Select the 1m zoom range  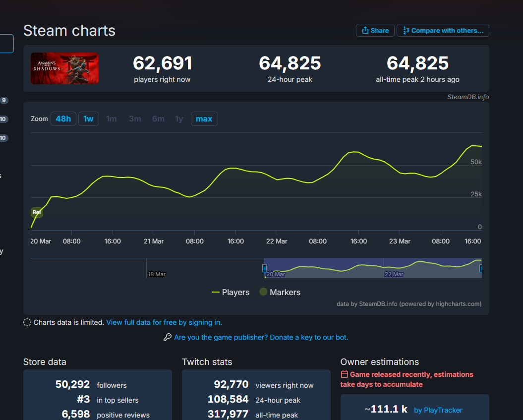(112, 119)
